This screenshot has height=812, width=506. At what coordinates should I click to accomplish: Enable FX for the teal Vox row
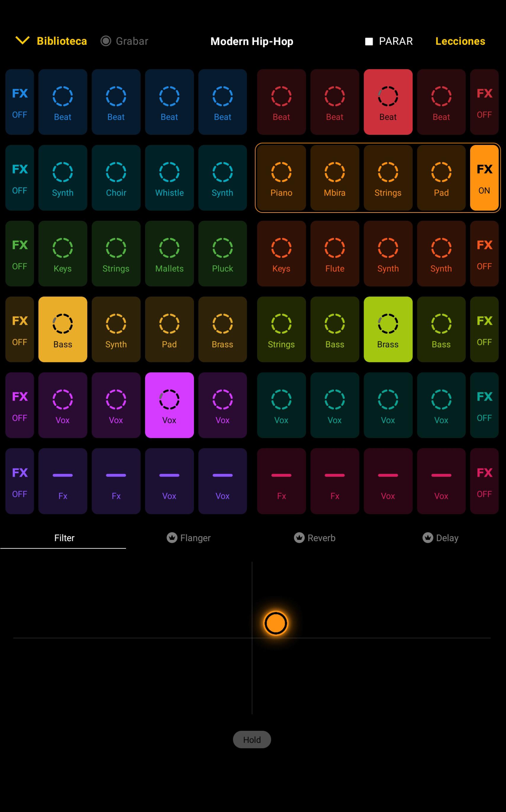pyautogui.click(x=484, y=405)
